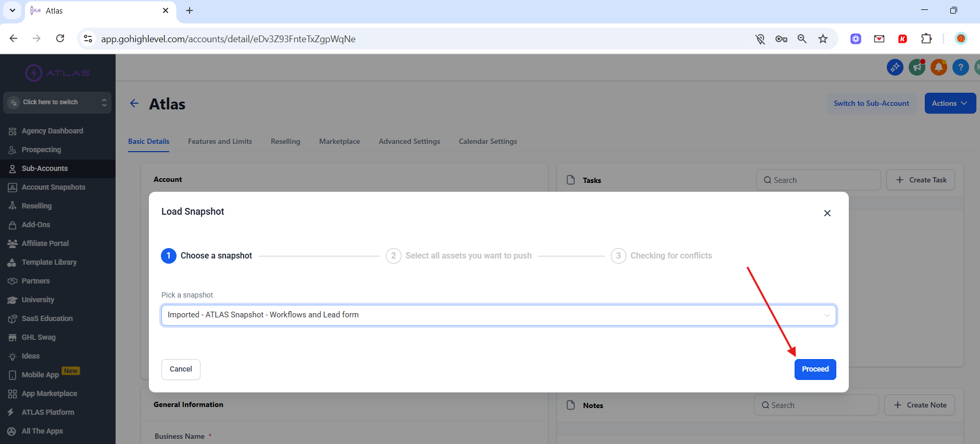980x444 pixels.
Task: Click the zoom magnifier icon in address bar
Action: coord(802,39)
